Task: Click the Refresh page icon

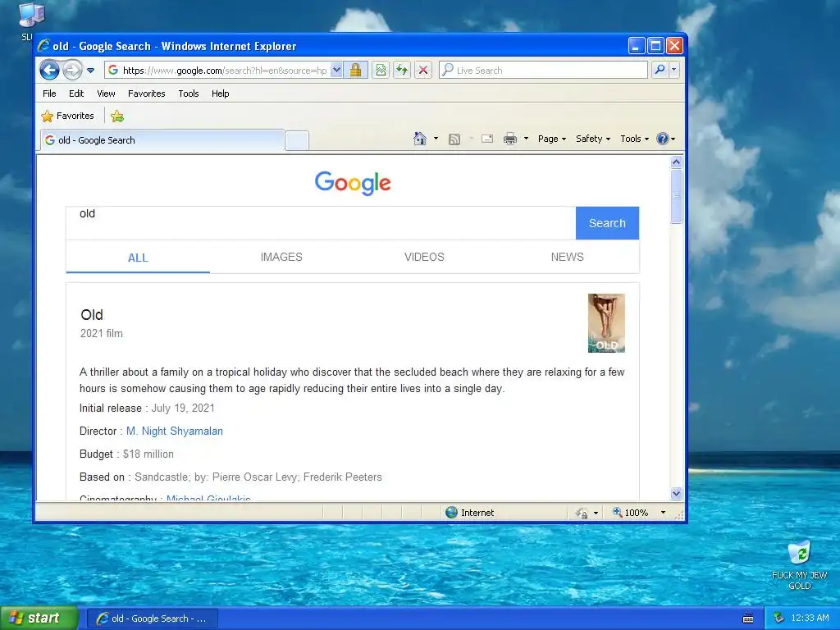Action: point(402,71)
